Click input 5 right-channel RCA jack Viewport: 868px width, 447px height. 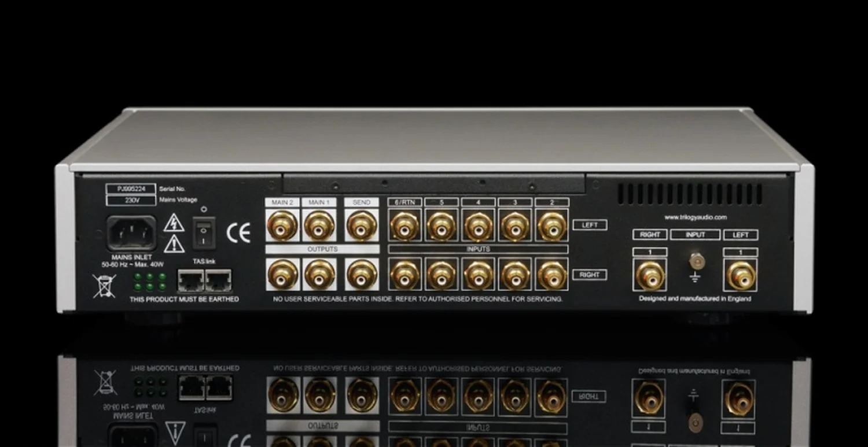[x=442, y=274]
